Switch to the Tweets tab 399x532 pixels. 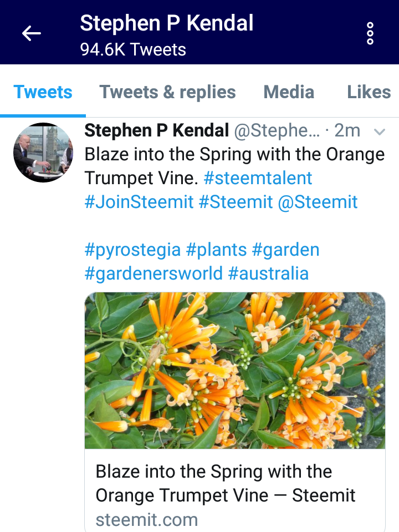(x=43, y=92)
